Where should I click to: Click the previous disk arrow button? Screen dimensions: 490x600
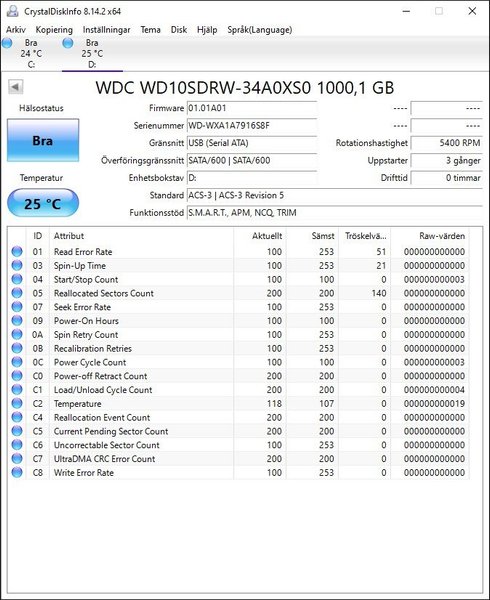16,87
